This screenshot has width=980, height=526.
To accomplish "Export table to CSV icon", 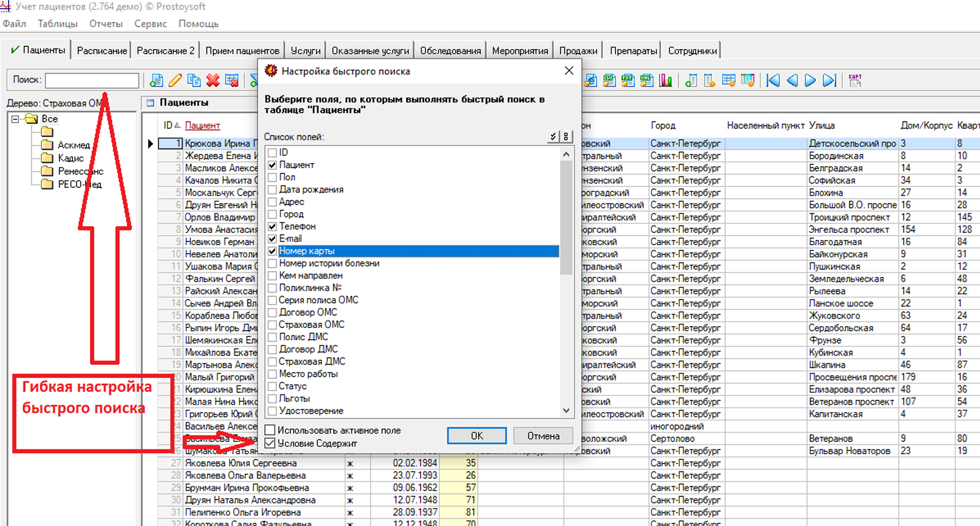I will (x=609, y=80).
